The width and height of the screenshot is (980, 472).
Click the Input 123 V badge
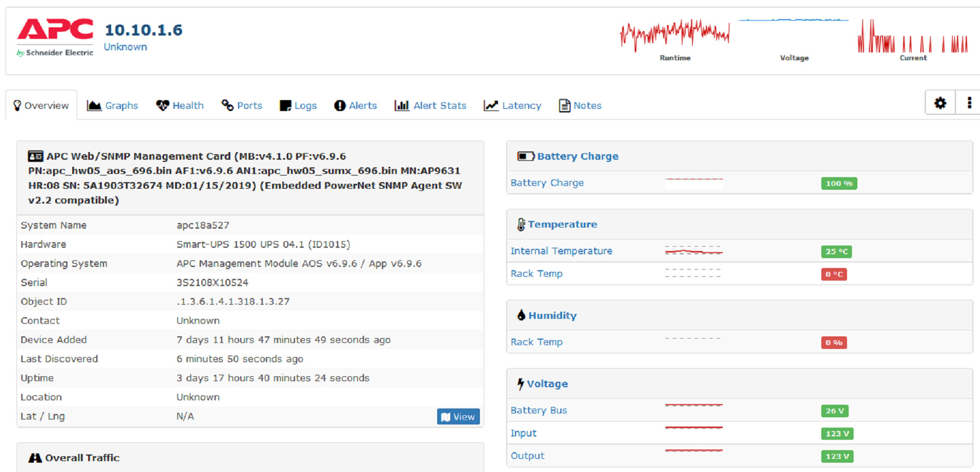click(x=837, y=434)
